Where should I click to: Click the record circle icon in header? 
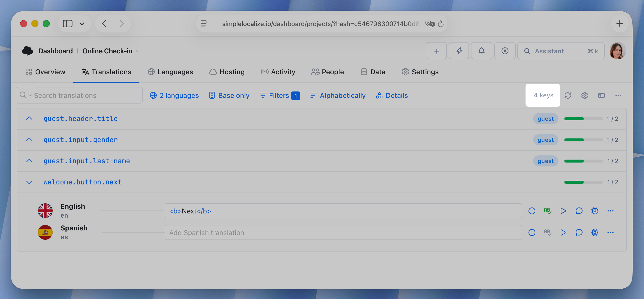tap(505, 51)
